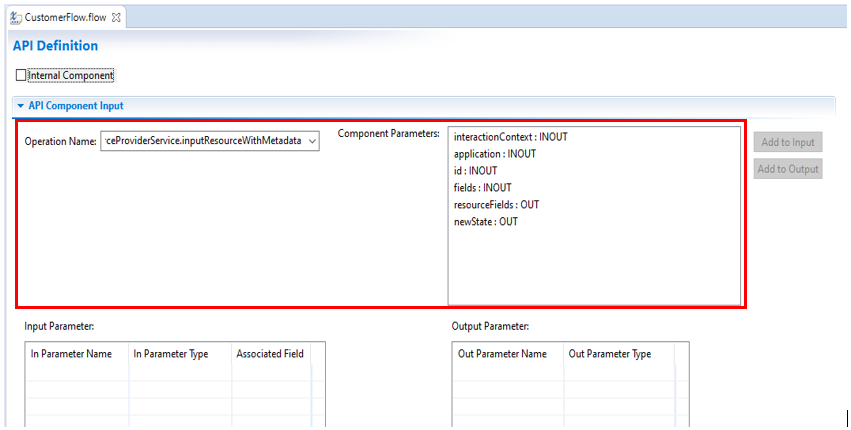This screenshot has width=851, height=430.
Task: Select interactionContext : INOUT parameter
Action: click(x=510, y=137)
